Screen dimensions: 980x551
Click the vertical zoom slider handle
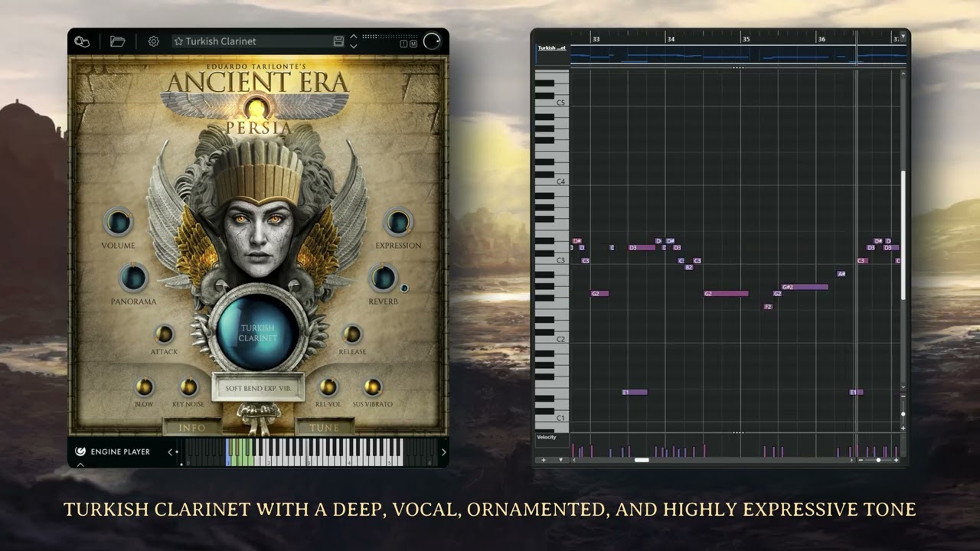tap(903, 414)
